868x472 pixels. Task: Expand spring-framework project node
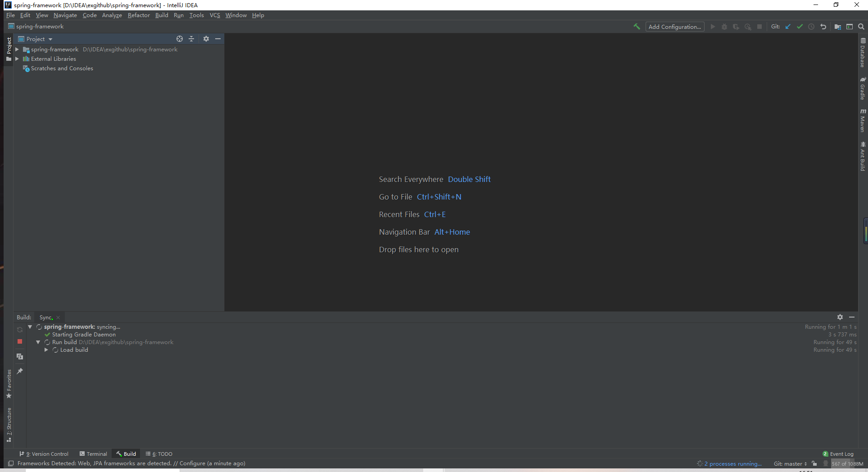tap(17, 50)
